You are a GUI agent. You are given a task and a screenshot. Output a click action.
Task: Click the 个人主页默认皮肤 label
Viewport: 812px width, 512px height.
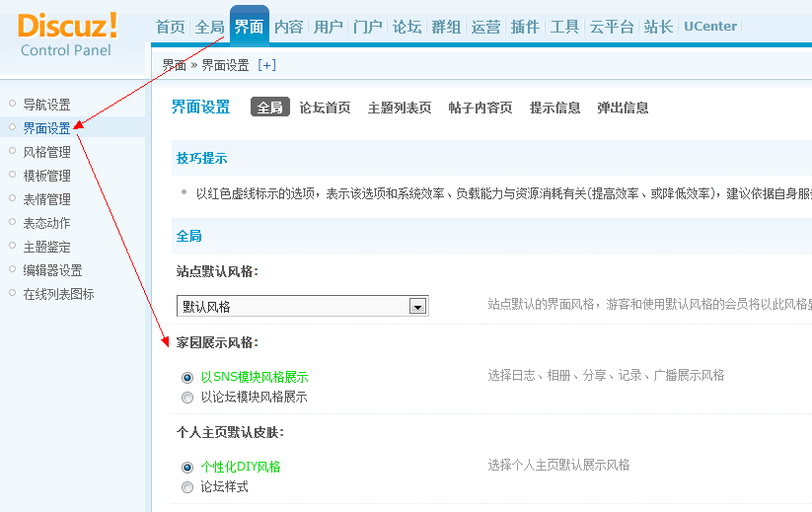pos(230,432)
